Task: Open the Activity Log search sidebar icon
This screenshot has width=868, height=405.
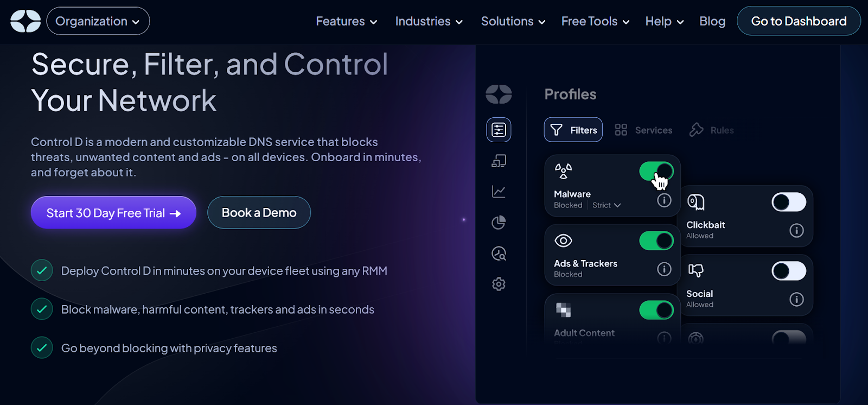Action: 499,254
